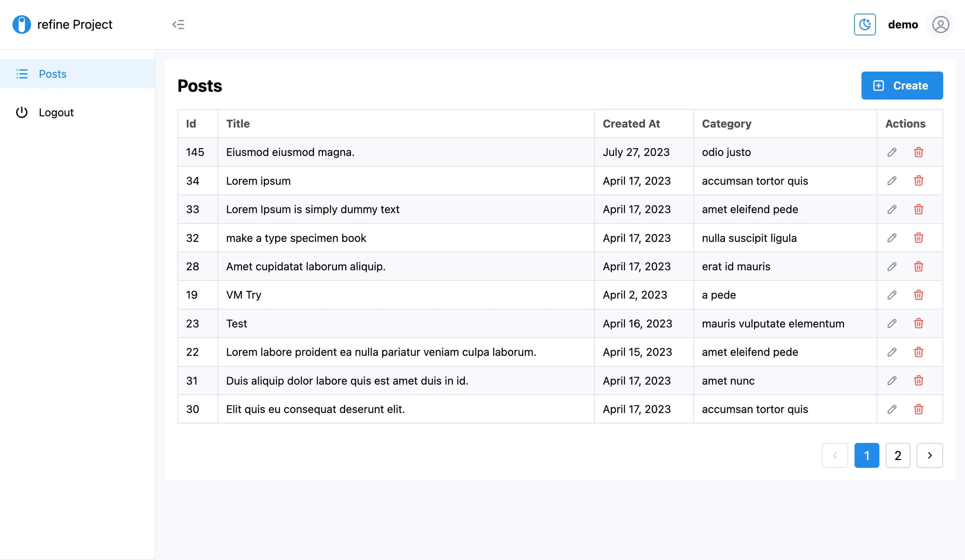Go to page 2 of posts
This screenshot has width=965, height=560.
898,455
